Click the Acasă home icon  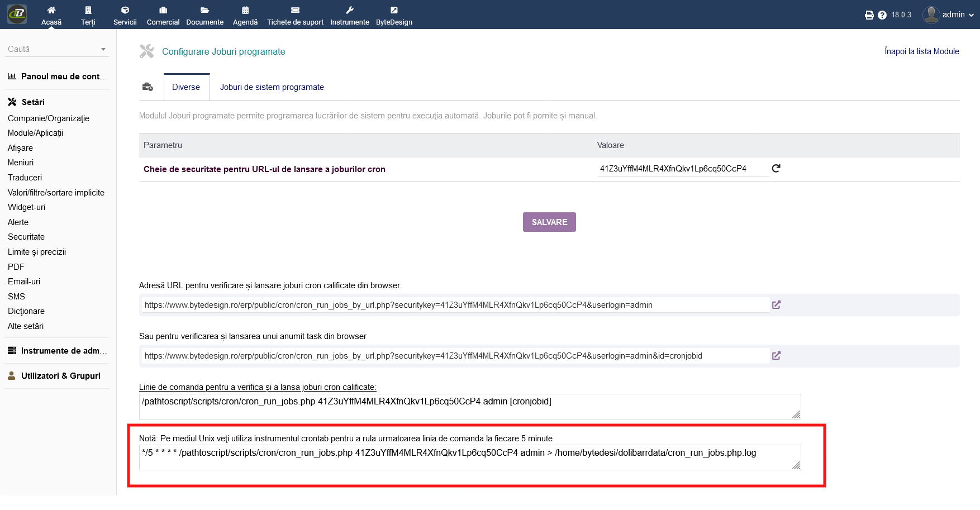tap(51, 10)
